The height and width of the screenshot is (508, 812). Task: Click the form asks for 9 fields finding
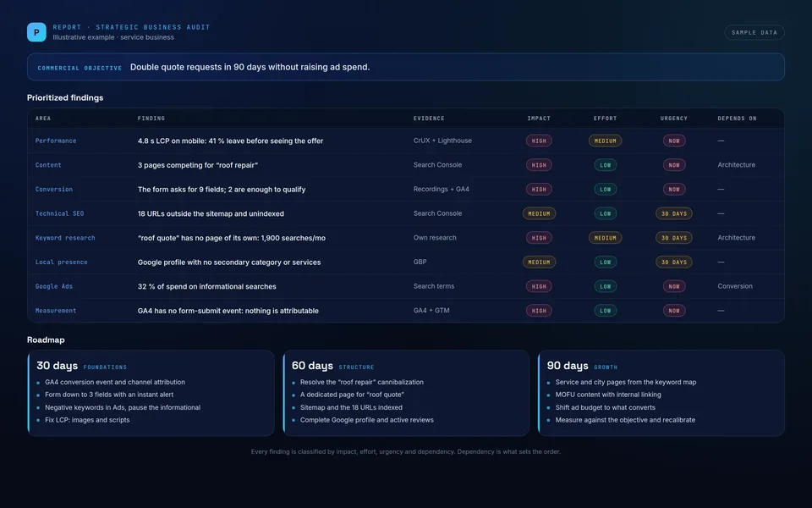tap(222, 189)
